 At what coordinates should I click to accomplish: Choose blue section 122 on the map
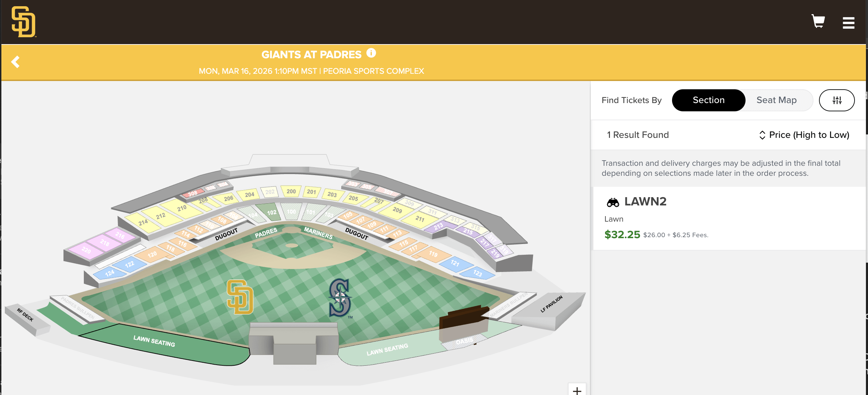point(129,265)
